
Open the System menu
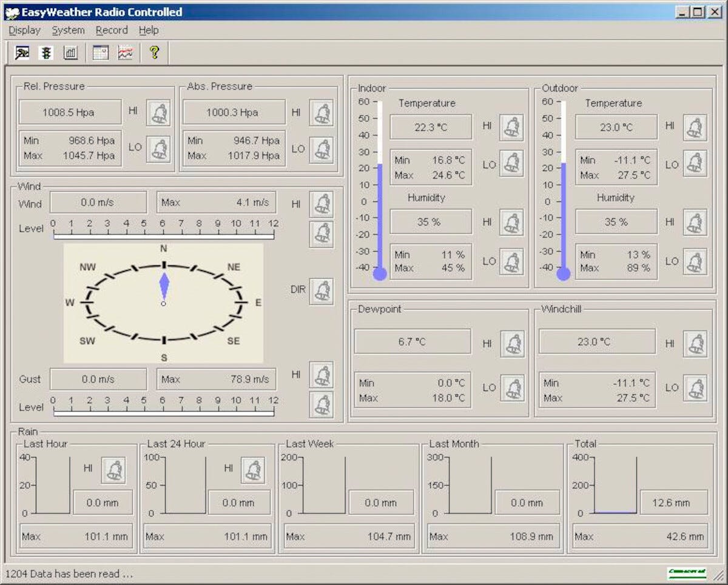68,30
